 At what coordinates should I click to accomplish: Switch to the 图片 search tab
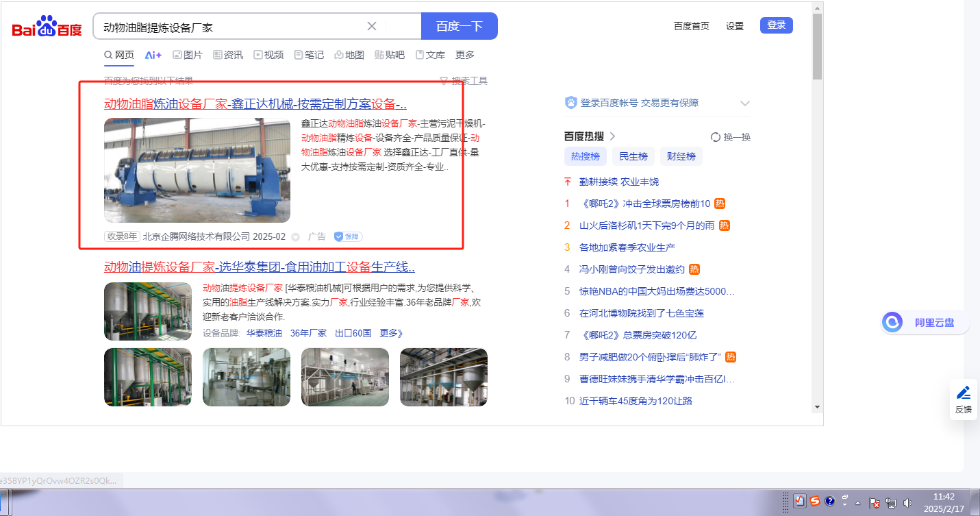(188, 55)
